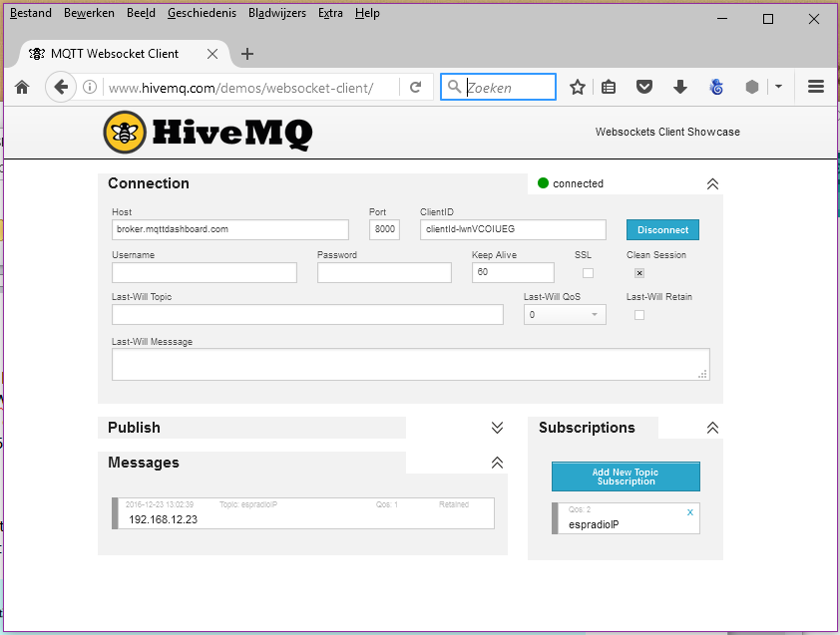Open site information icon in address bar
This screenshot has width=840, height=635.
tap(90, 87)
